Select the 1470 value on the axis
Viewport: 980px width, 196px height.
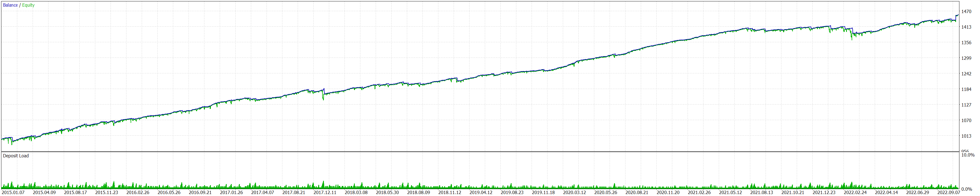[966, 12]
